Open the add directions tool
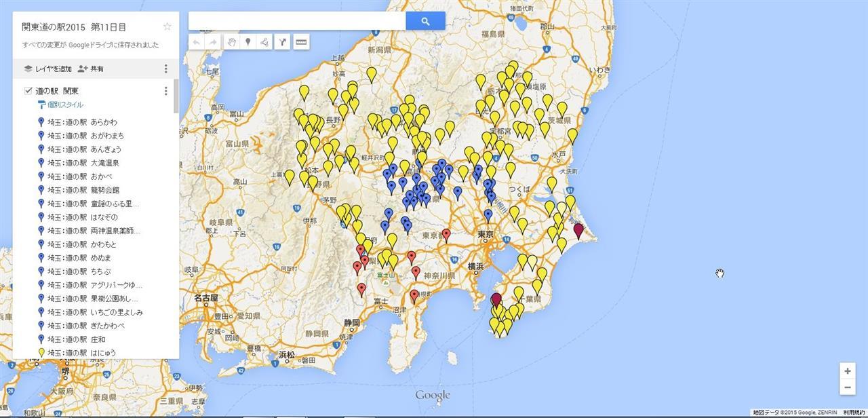Image resolution: width=868 pixels, height=418 pixels. [x=282, y=42]
